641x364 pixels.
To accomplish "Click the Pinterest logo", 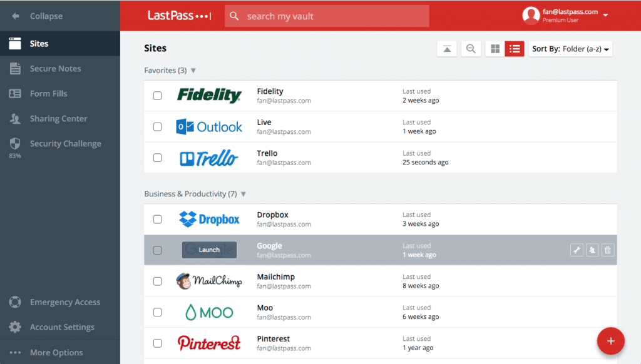I will (x=209, y=343).
